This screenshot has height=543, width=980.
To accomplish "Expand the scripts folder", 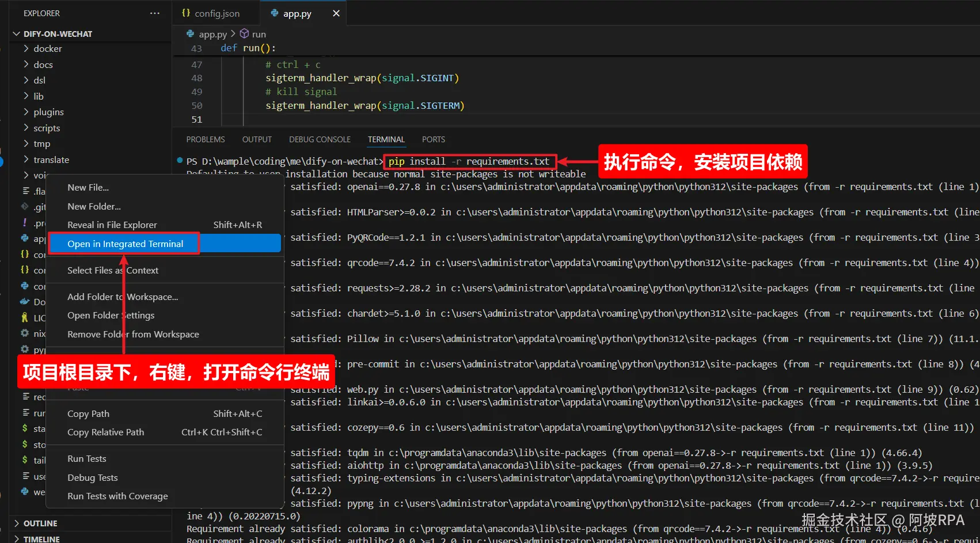I will 91,128.
